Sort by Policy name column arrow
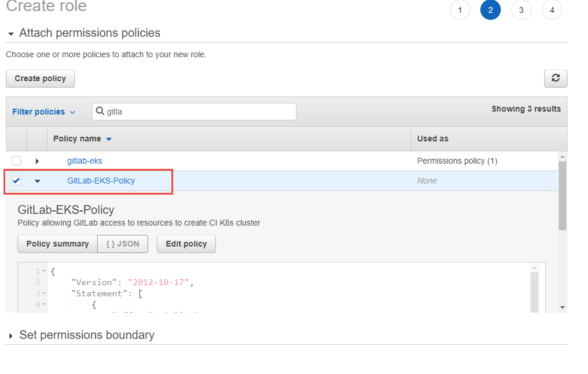This screenshot has width=588, height=374. click(x=109, y=139)
